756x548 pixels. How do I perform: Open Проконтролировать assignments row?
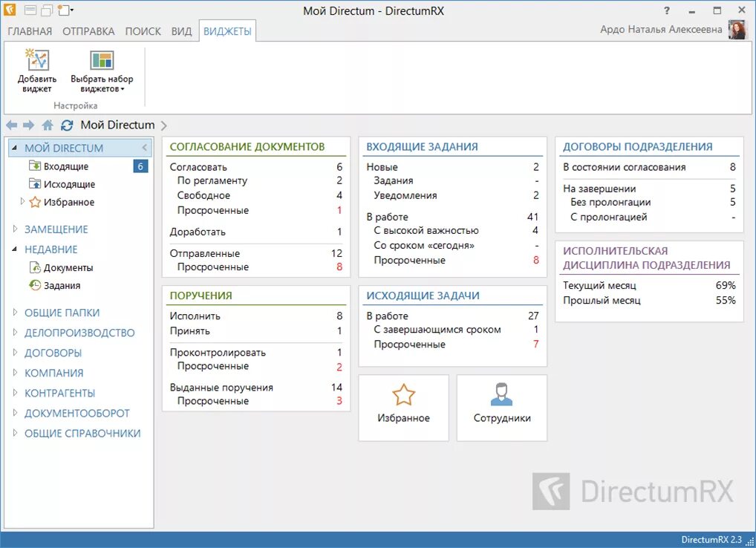(x=256, y=352)
